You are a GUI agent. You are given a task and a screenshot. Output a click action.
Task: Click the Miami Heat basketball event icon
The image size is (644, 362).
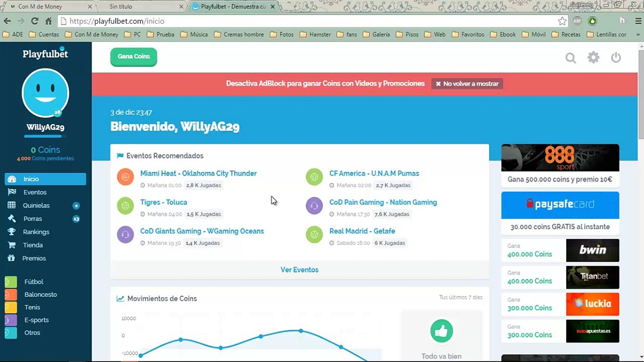coord(126,177)
